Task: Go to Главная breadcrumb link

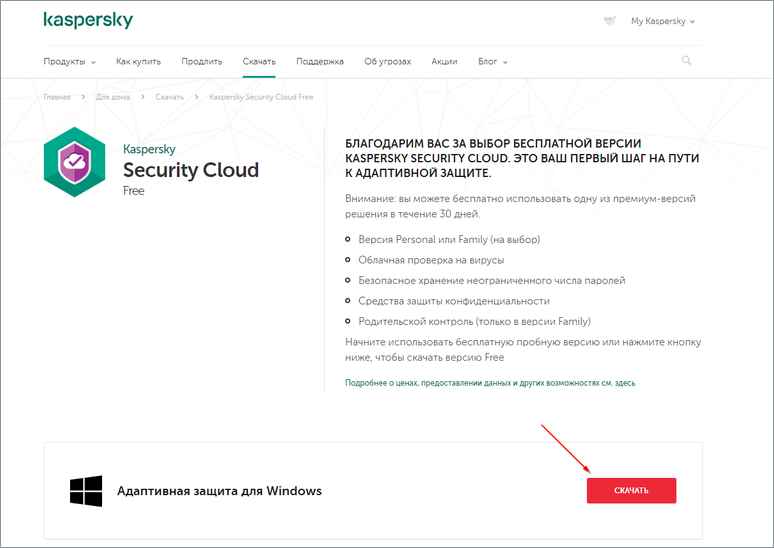Action: point(57,97)
